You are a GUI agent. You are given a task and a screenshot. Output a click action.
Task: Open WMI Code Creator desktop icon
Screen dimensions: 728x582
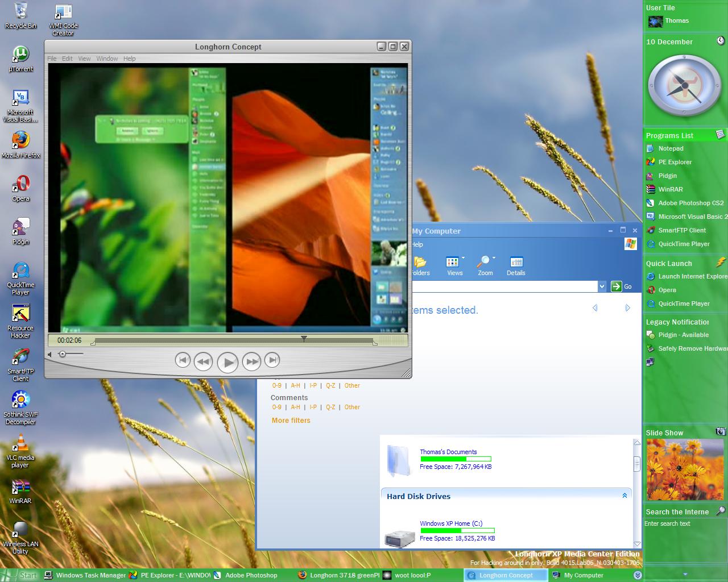(63, 19)
